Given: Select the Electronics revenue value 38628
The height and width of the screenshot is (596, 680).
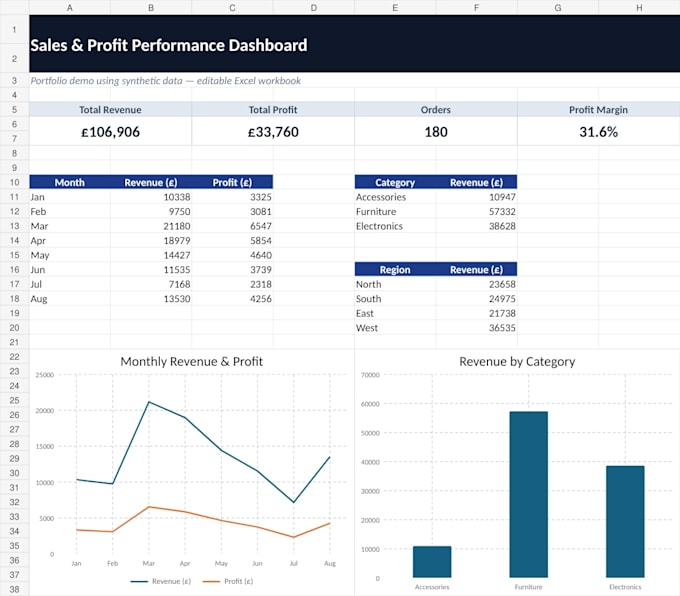Looking at the screenshot, I should tap(502, 226).
